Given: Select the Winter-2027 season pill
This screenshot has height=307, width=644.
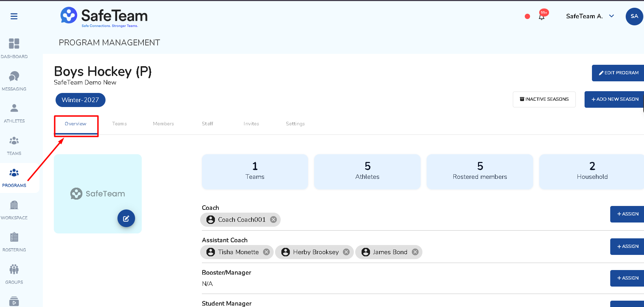Looking at the screenshot, I should [80, 100].
